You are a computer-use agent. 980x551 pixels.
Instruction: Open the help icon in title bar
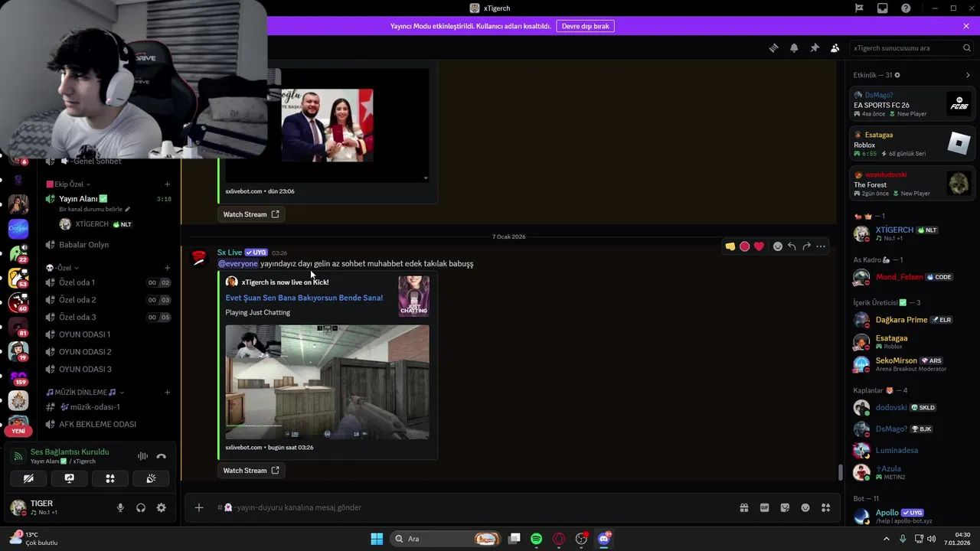[906, 8]
